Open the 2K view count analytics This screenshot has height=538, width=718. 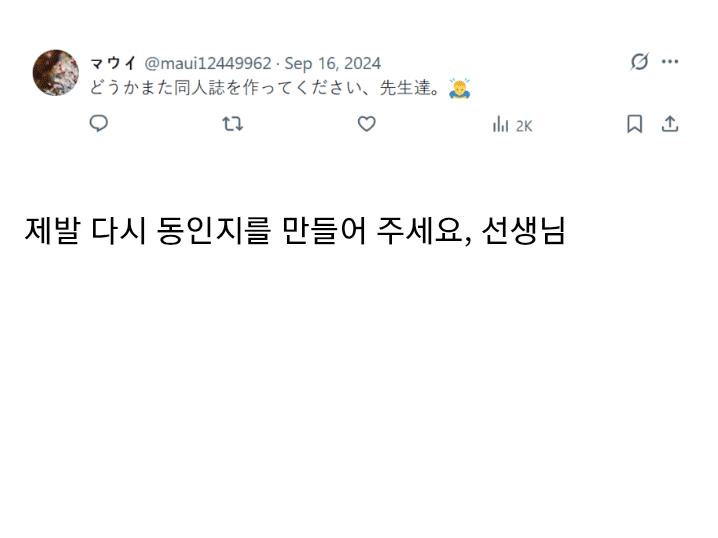point(524,125)
